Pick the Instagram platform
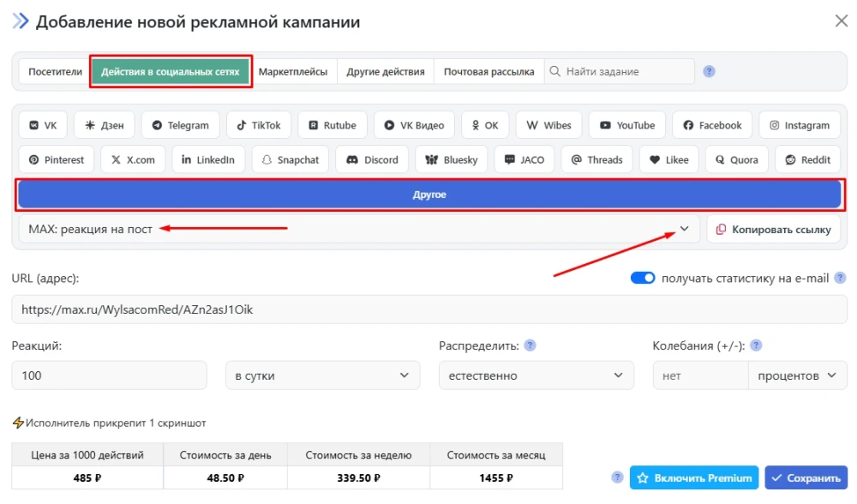 (x=799, y=124)
